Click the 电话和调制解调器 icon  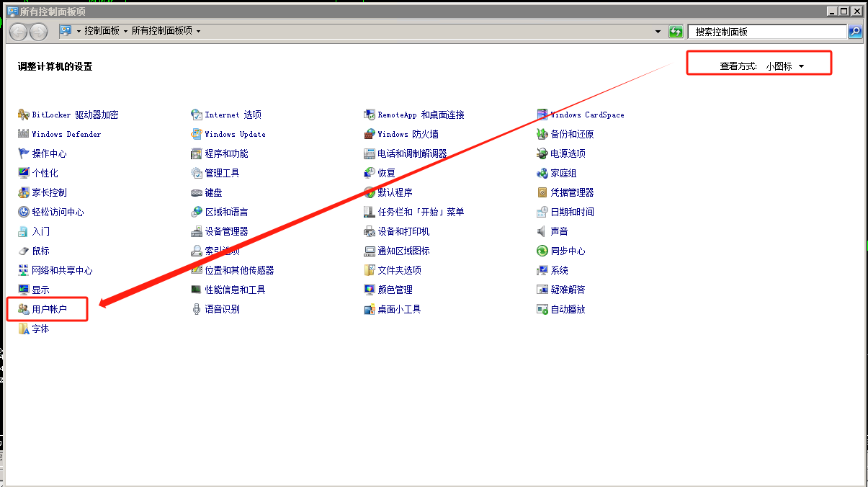(x=370, y=153)
